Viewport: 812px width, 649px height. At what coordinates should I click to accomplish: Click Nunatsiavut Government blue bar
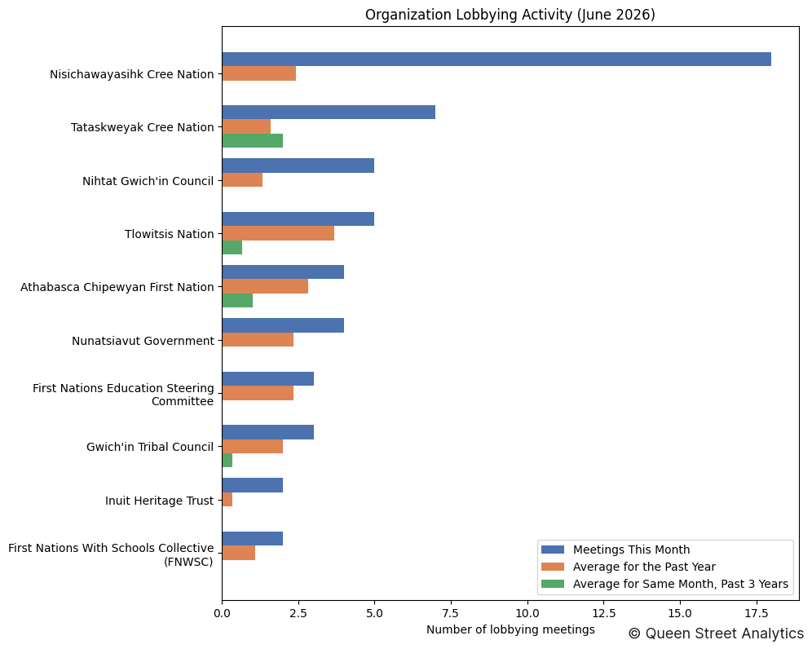coord(283,325)
